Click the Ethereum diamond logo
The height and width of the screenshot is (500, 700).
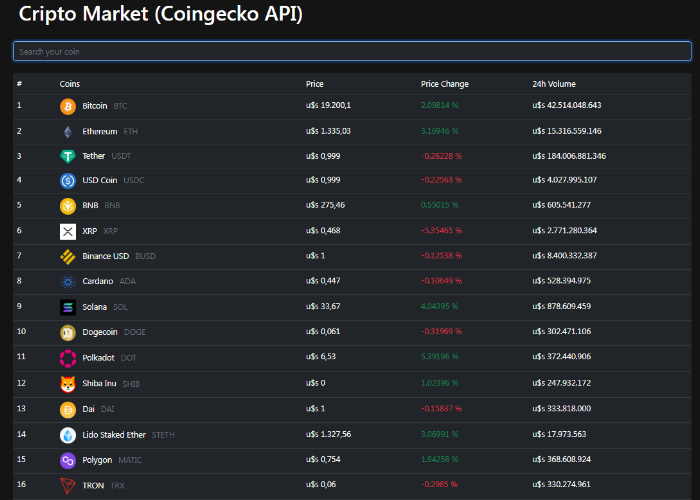pos(68,132)
